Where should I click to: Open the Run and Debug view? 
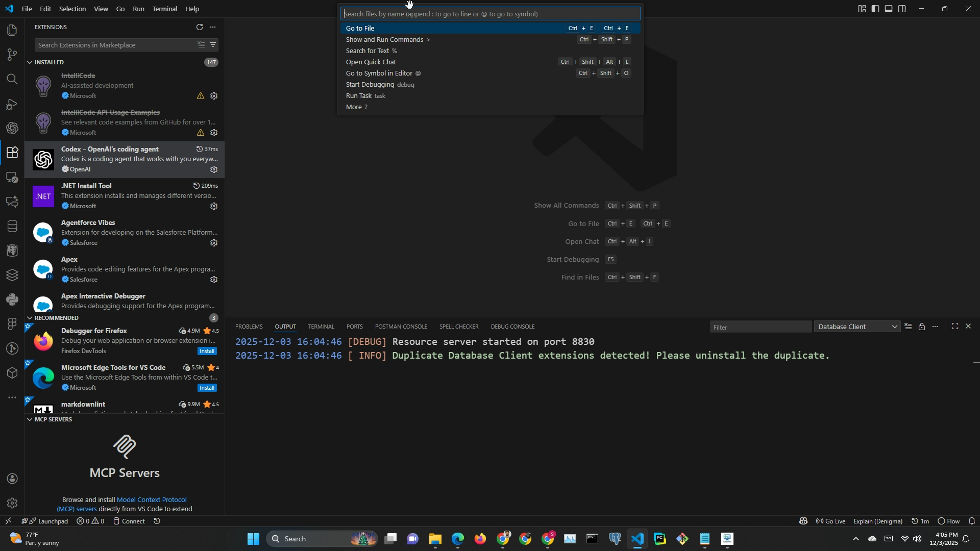pyautogui.click(x=12, y=104)
